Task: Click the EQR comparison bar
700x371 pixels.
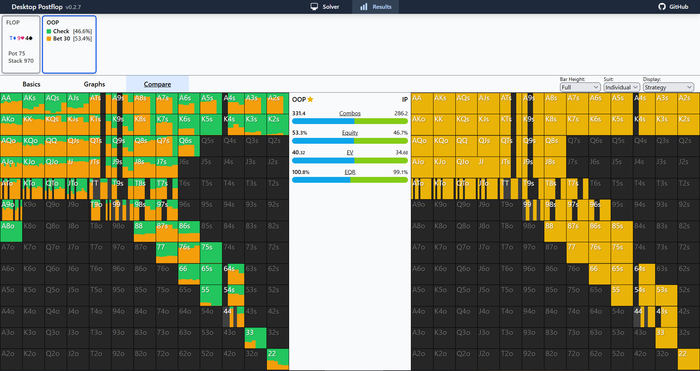Action: coord(350,180)
